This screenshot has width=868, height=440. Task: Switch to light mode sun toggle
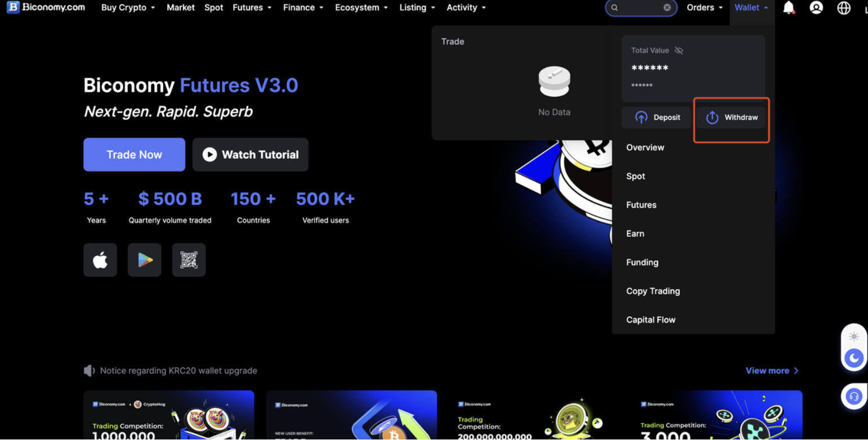pyautogui.click(x=854, y=336)
